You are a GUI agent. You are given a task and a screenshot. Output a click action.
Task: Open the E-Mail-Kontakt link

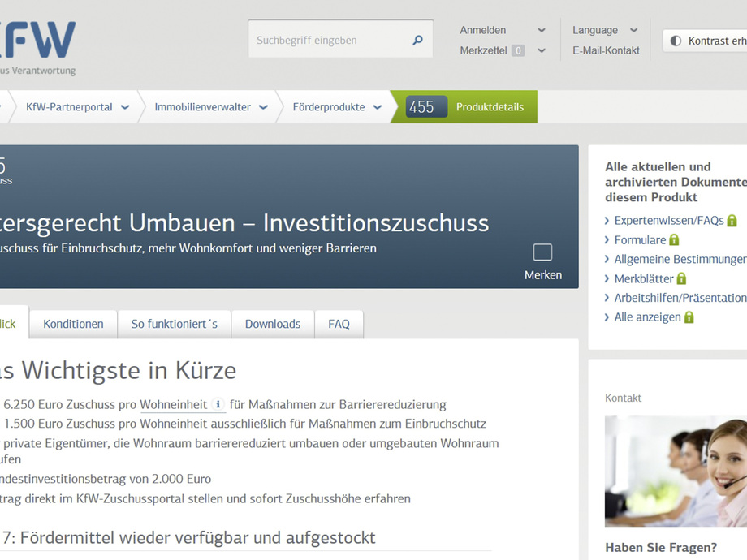coord(606,50)
